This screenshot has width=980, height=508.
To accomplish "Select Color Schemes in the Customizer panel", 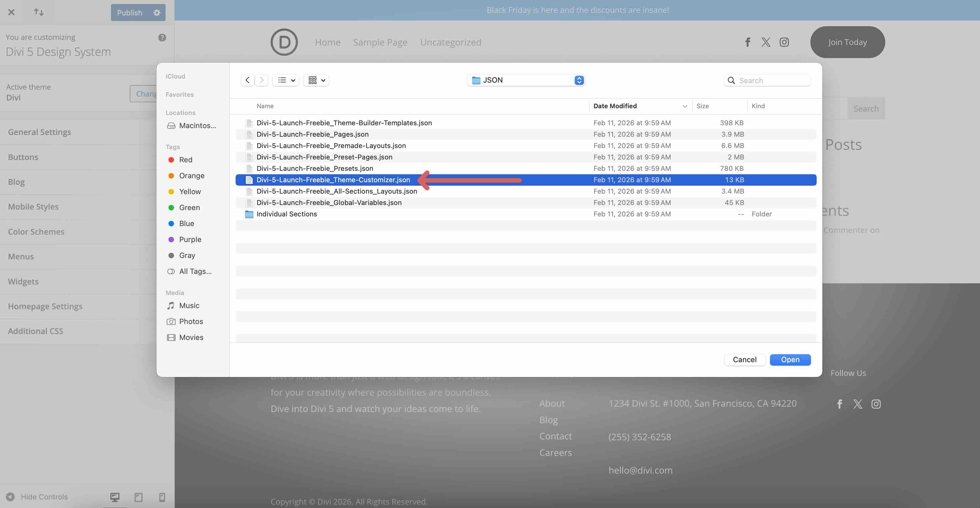I will tap(36, 232).
